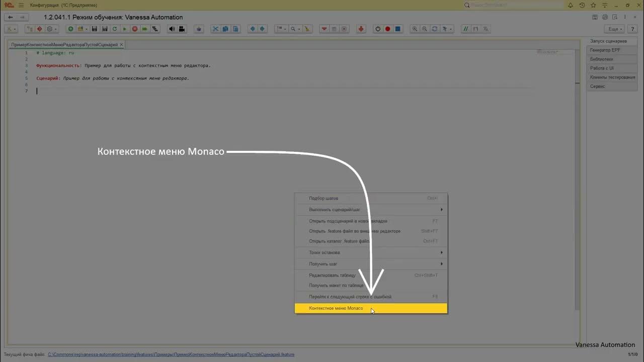Image resolution: width=644 pixels, height=362 pixels.
Task: Click the Zoom Out magnifier icon
Action: point(425,29)
